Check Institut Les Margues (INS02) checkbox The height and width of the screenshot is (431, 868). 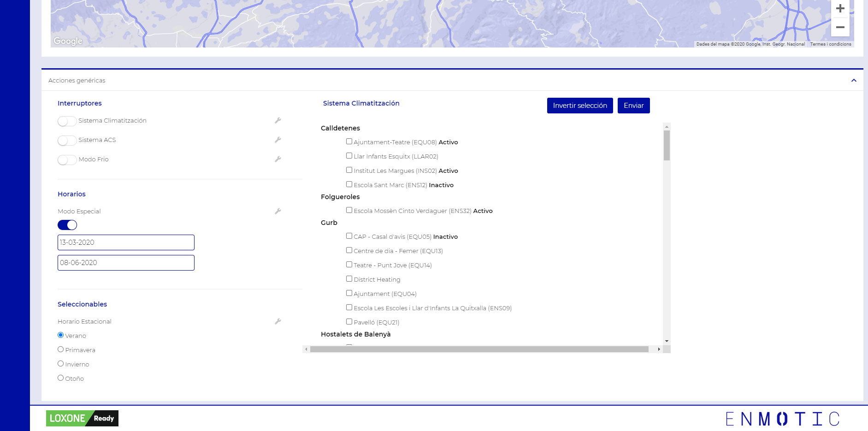(x=349, y=170)
